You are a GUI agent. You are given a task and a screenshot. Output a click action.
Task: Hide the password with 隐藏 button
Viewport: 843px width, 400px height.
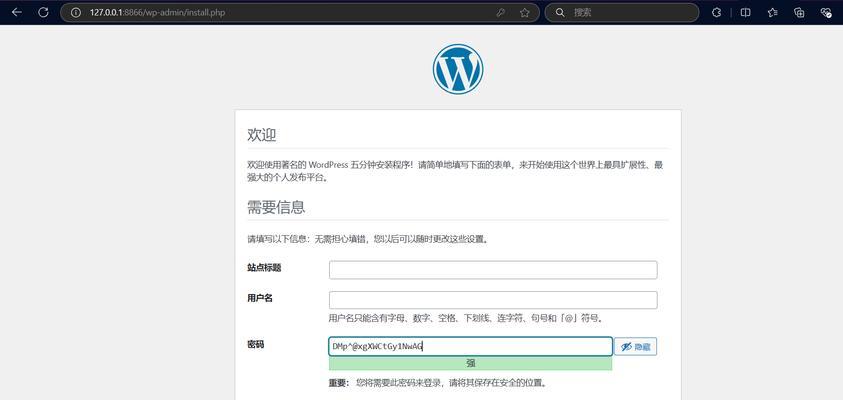pos(635,347)
